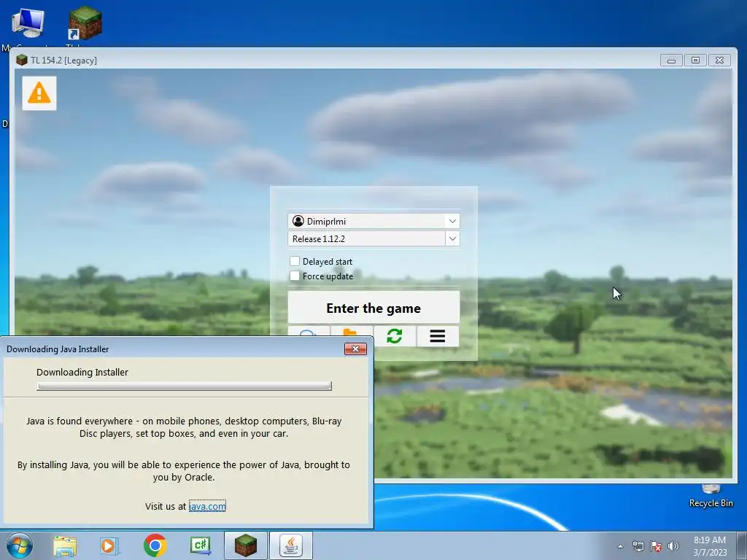Open Google Chrome from taskbar
747x560 pixels.
pos(155,545)
